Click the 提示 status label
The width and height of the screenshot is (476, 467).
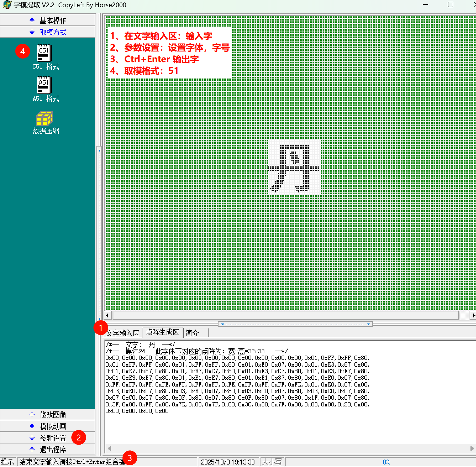7,462
